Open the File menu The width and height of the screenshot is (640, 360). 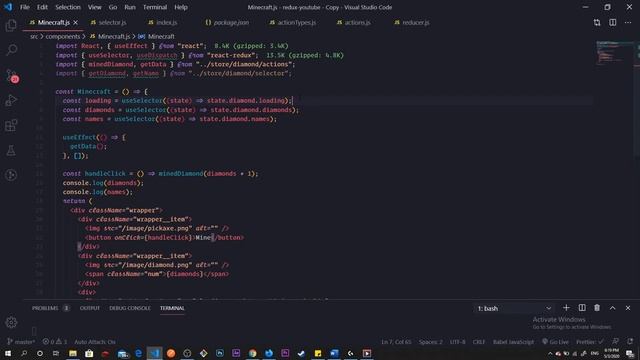click(25, 7)
